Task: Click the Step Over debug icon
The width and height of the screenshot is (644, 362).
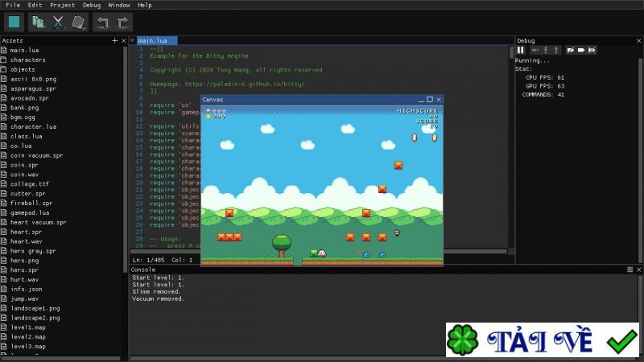Action: coord(535,50)
